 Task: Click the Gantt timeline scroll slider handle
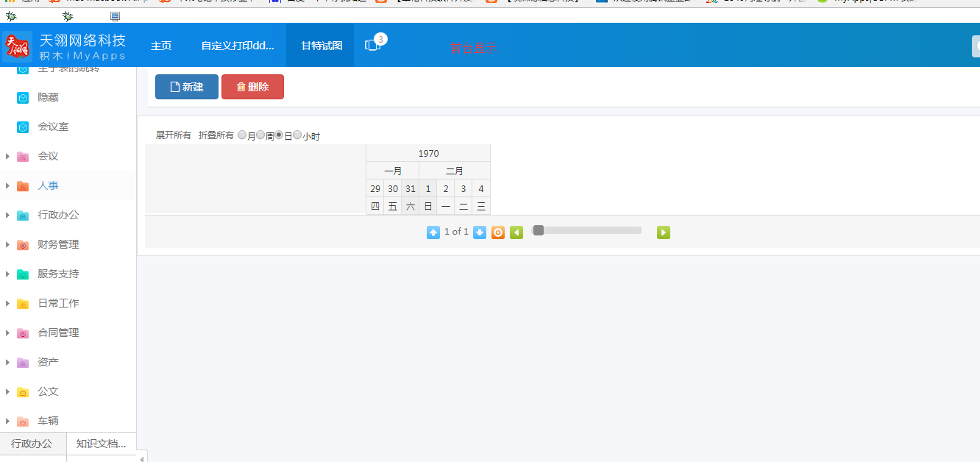539,230
